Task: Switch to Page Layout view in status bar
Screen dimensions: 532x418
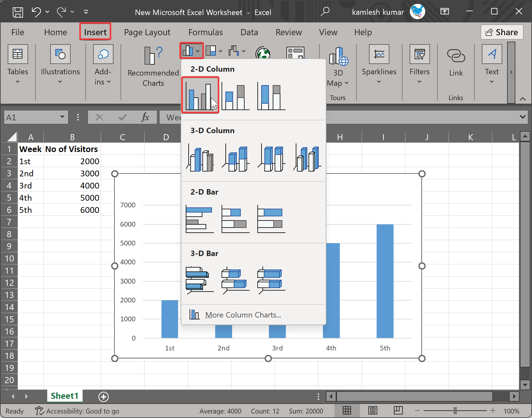Action: (373, 410)
